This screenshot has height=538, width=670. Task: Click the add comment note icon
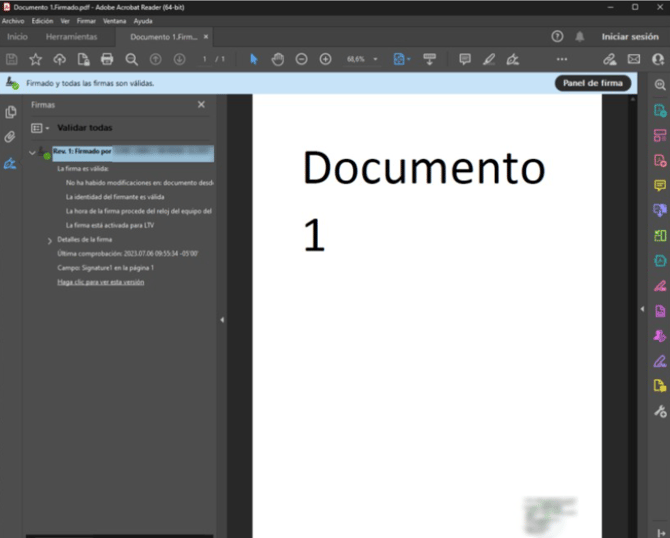464,59
